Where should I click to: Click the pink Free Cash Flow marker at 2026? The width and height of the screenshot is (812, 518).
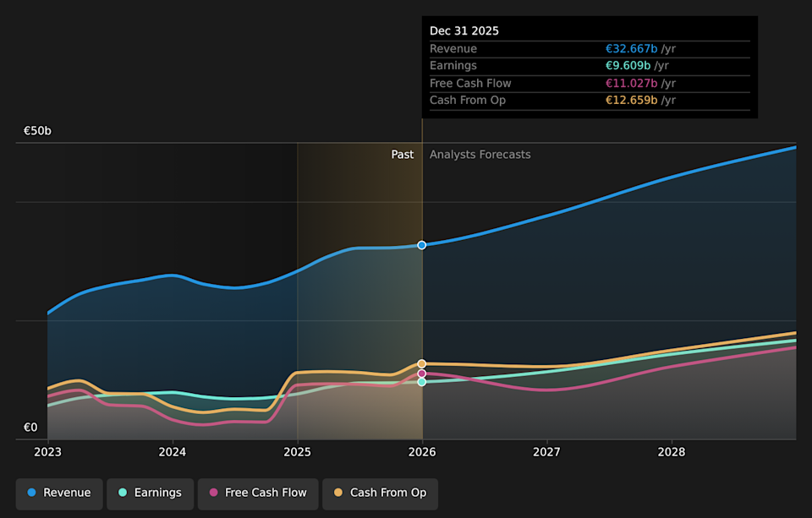click(422, 374)
